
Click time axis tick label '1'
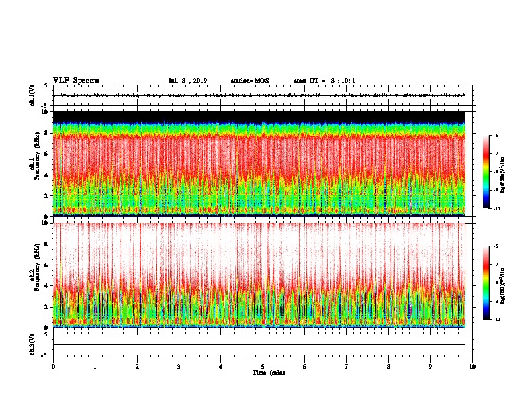pos(95,367)
